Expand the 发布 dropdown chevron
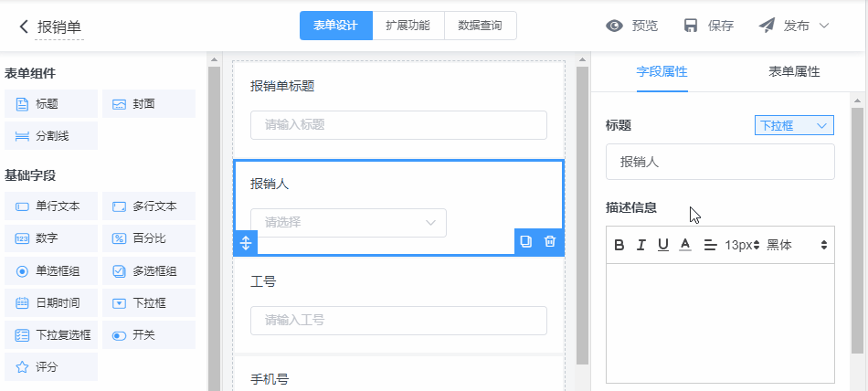This screenshot has height=391, width=868. point(824,26)
